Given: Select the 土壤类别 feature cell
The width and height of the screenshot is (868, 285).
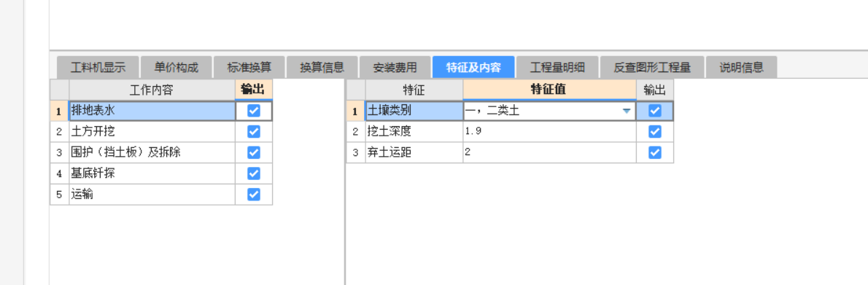Looking at the screenshot, I should click(414, 111).
